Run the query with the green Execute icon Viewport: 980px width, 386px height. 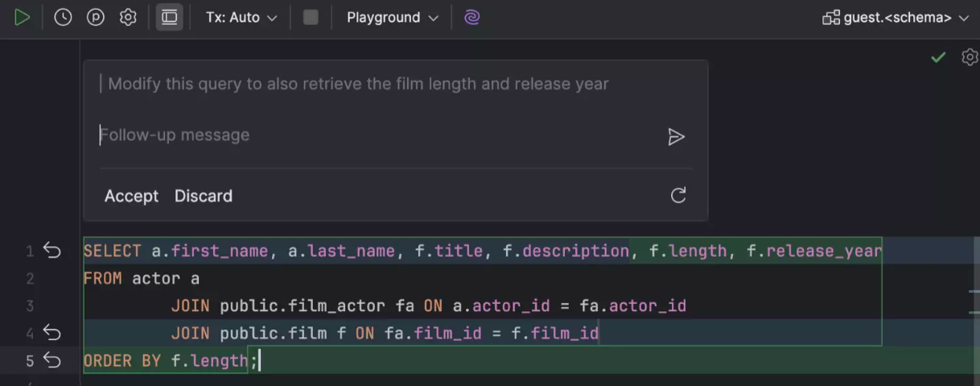pos(22,17)
